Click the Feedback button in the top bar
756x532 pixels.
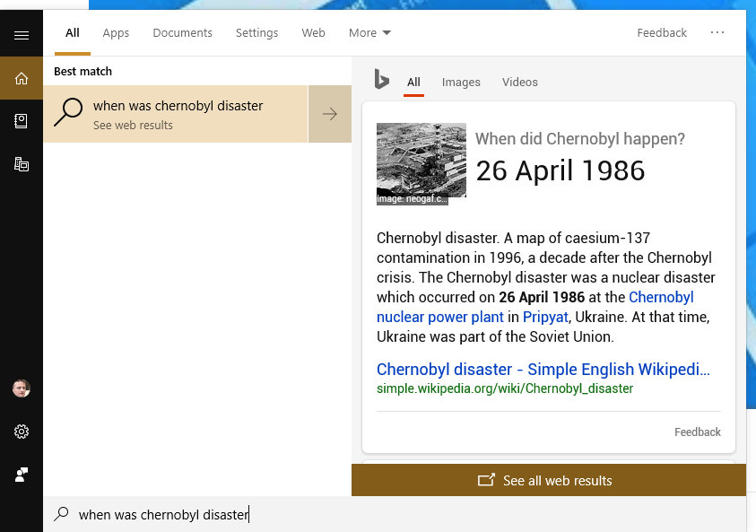click(662, 33)
